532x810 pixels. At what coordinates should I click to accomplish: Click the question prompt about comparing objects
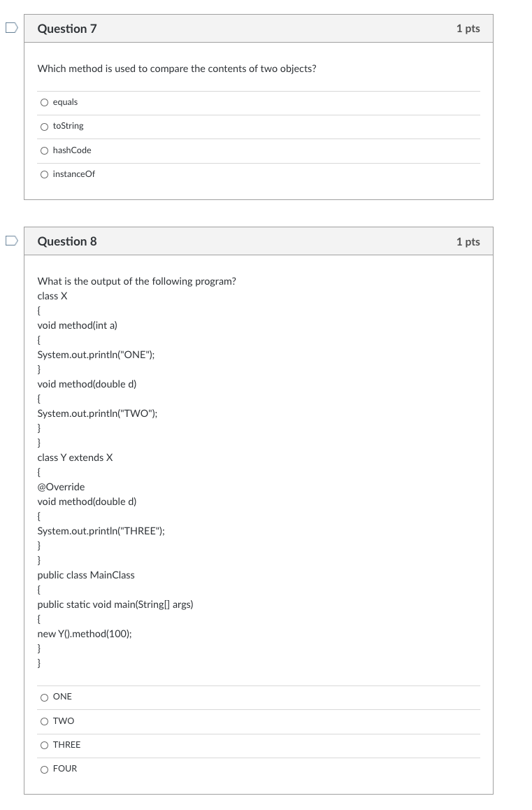click(x=176, y=69)
